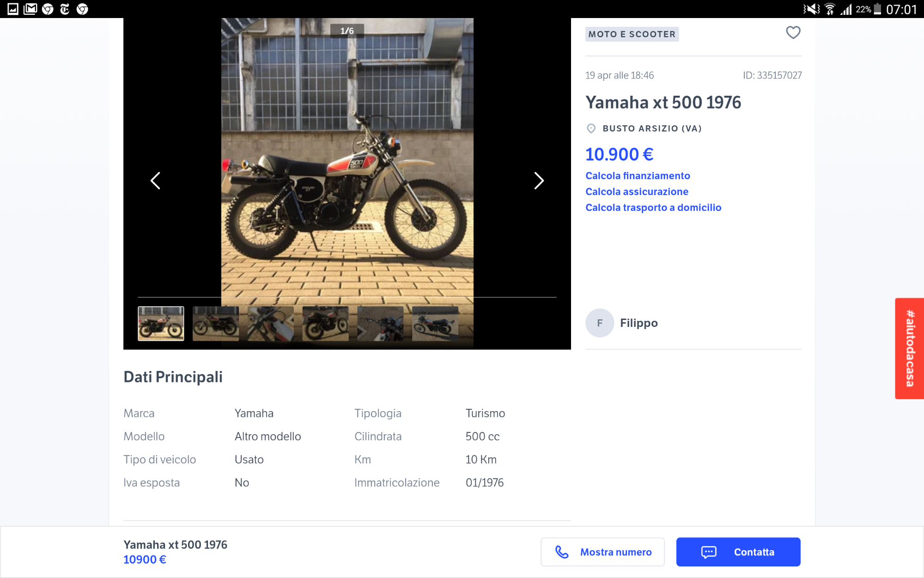Click Calcola trasporto a domicilio link
This screenshot has height=578, width=924.
[653, 208]
